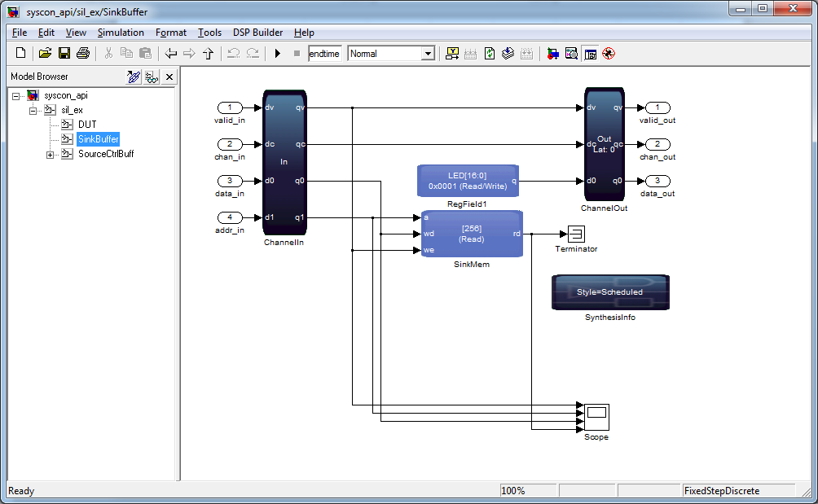The width and height of the screenshot is (818, 504).
Task: Open the Library Browser toolbar icon
Action: coord(552,54)
